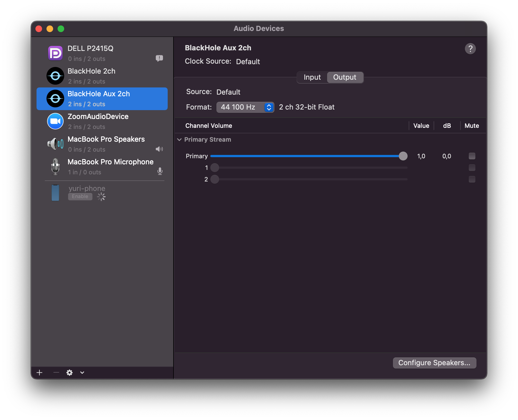Mute the Primary channel checkbox
Image resolution: width=518 pixels, height=420 pixels.
click(x=472, y=156)
